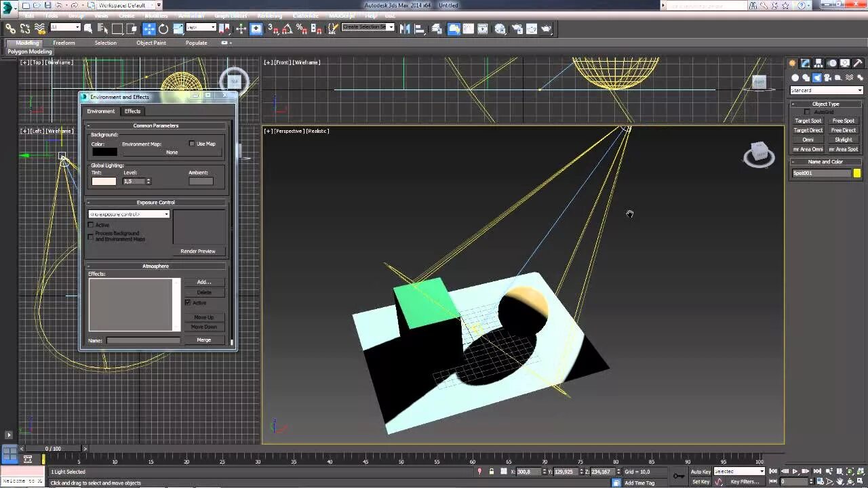The height and width of the screenshot is (488, 868).
Task: Open the Create Selection Set dropdown
Action: [368, 28]
